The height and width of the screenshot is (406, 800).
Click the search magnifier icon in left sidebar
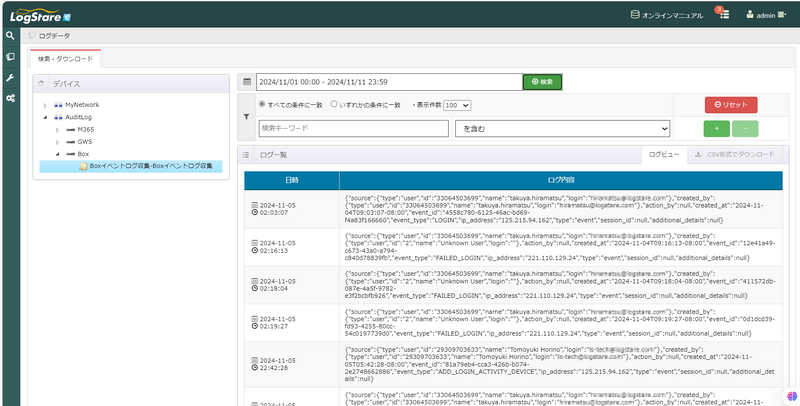point(10,36)
